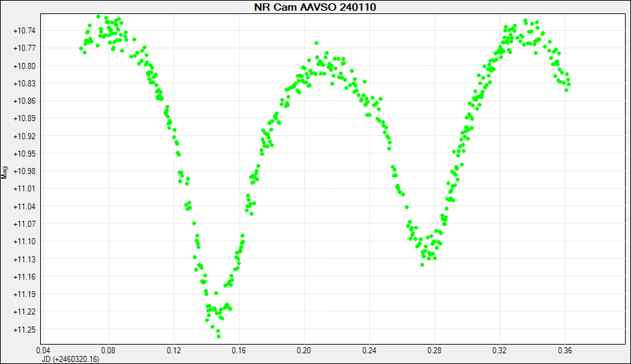This screenshot has width=631, height=364.
Task: Click the 0.16 time axis tick label
Action: (x=238, y=350)
